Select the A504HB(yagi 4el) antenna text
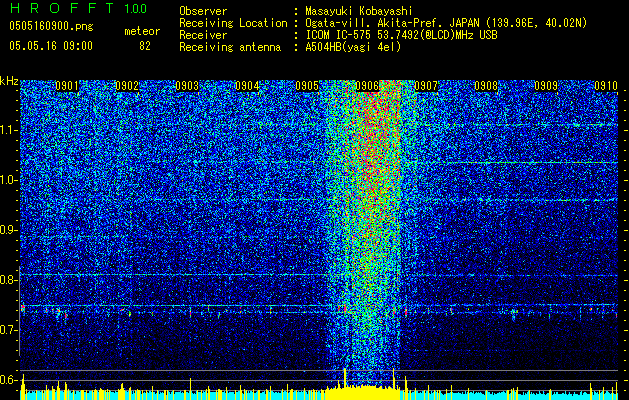629x400 pixels. [353, 47]
